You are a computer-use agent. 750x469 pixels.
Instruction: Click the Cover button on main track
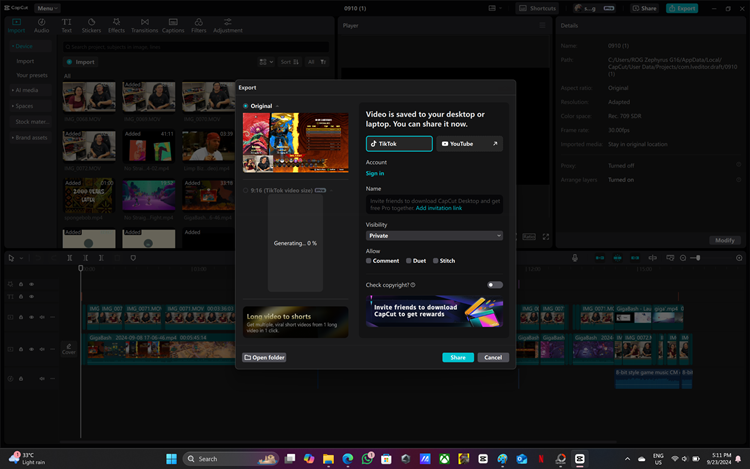tap(69, 349)
